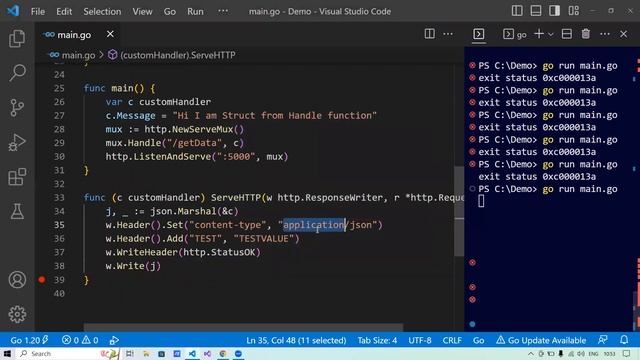The height and width of the screenshot is (360, 640).
Task: Open Task View on taskbar
Action: point(129,353)
